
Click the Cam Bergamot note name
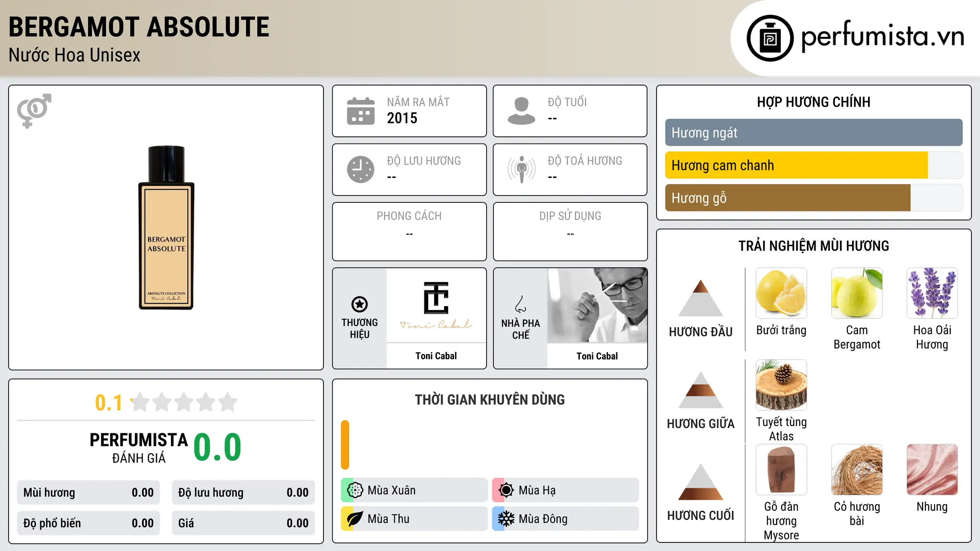(x=857, y=337)
